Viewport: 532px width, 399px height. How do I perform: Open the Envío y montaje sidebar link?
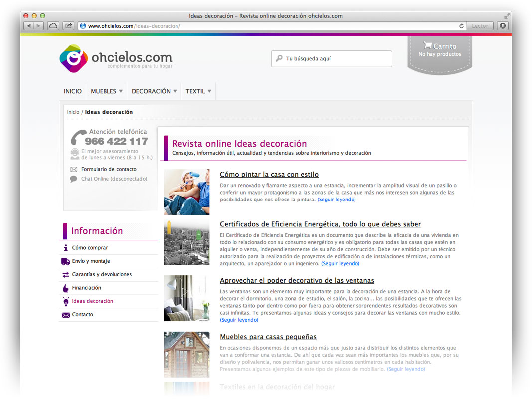click(91, 261)
